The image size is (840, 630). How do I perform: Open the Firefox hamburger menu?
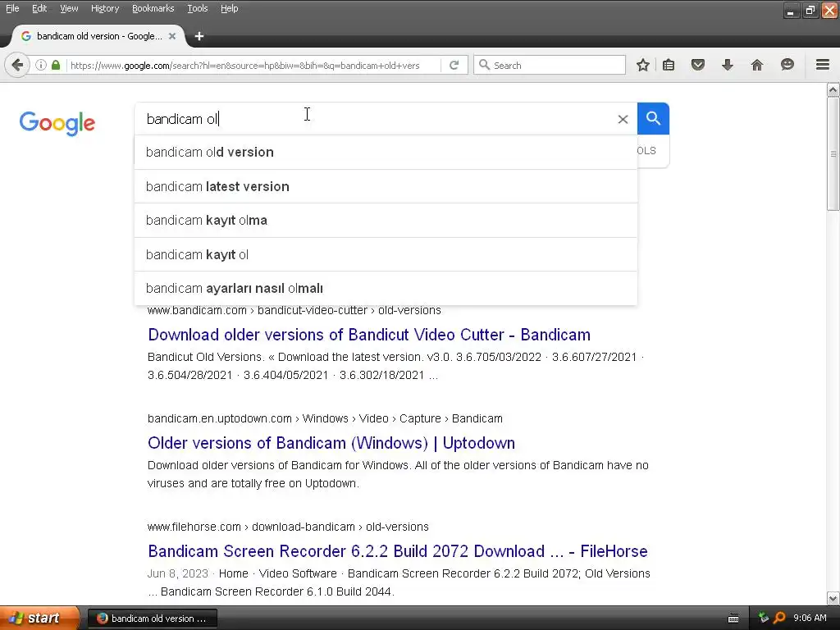tap(823, 65)
